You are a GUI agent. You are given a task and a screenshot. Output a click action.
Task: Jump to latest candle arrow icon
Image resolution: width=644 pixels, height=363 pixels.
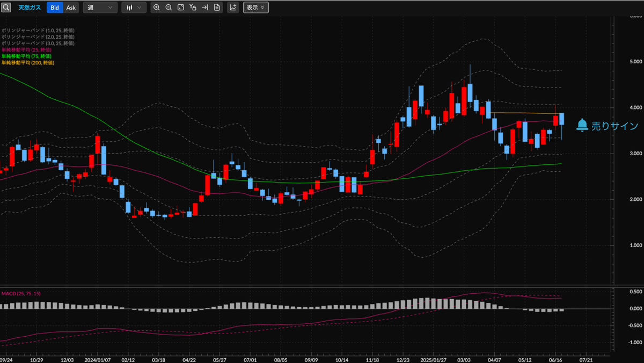point(204,8)
